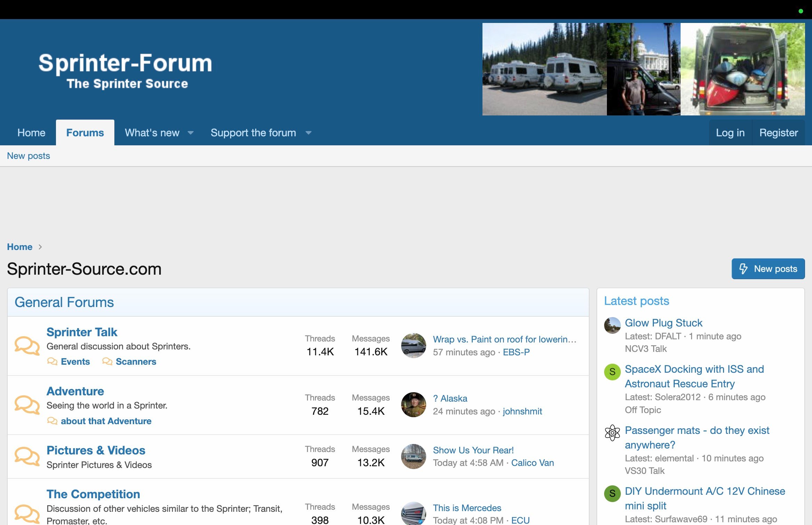Open EBS-P user profile link
Screen dimensions: 812x525
click(x=516, y=352)
